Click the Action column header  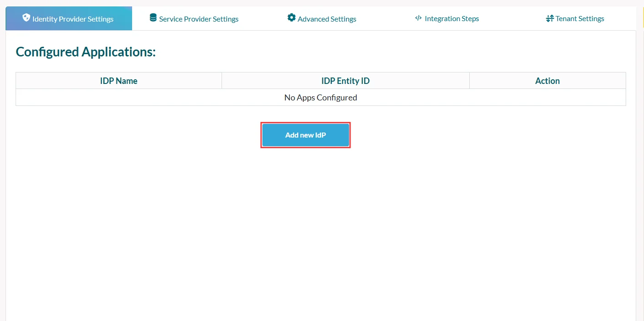[547, 80]
